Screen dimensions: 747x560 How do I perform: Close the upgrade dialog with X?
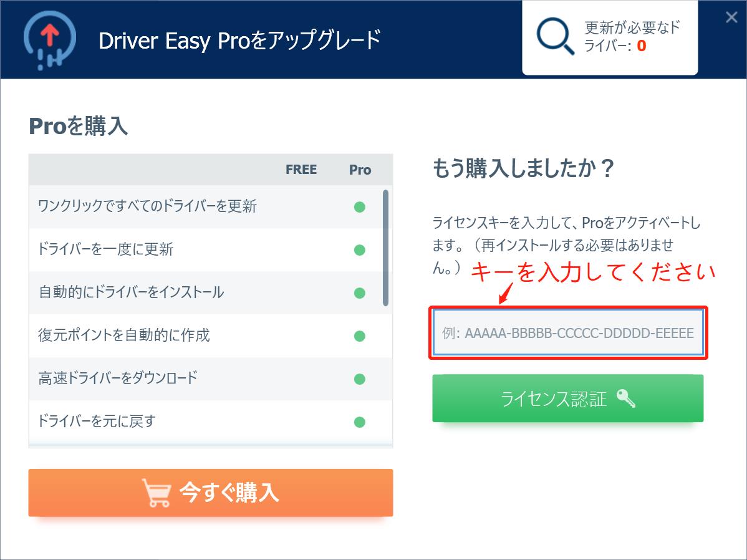tap(731, 17)
